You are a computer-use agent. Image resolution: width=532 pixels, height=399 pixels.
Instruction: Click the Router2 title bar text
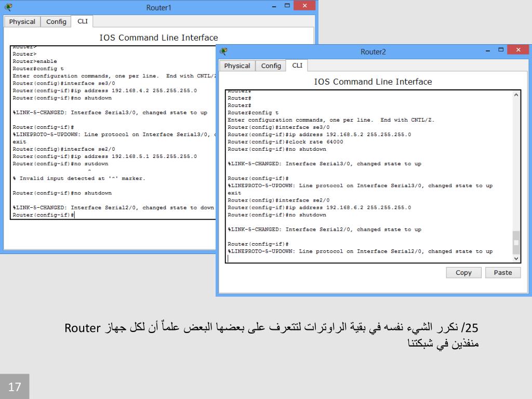[373, 52]
